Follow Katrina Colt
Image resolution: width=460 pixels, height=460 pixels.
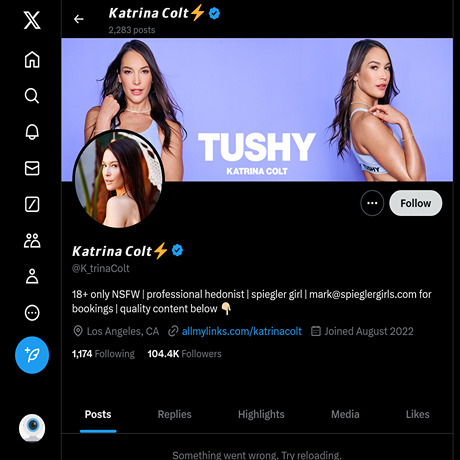pos(416,203)
